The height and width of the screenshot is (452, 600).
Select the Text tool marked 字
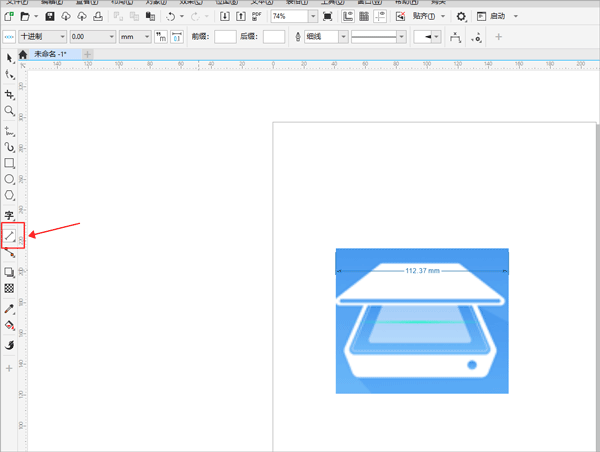[9, 215]
